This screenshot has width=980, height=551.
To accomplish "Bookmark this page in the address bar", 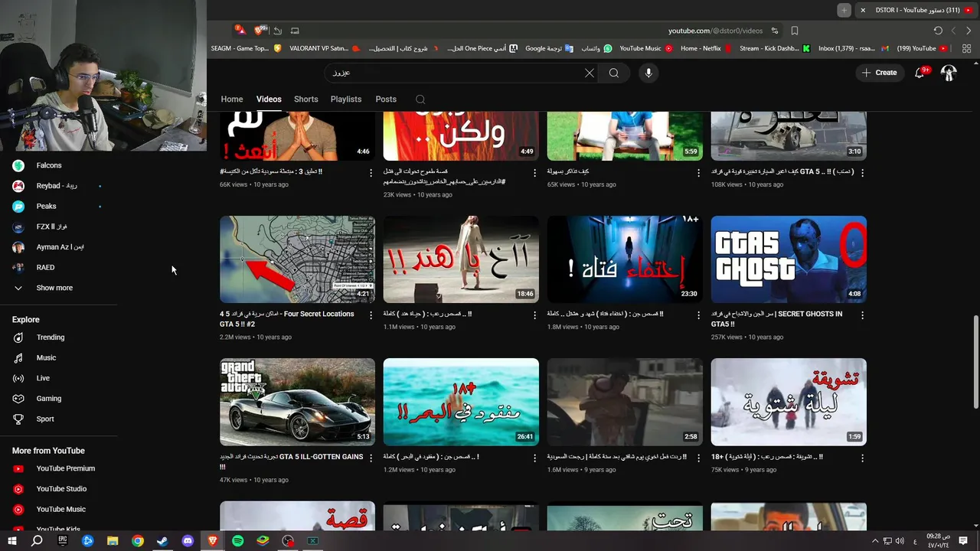I will (x=795, y=31).
